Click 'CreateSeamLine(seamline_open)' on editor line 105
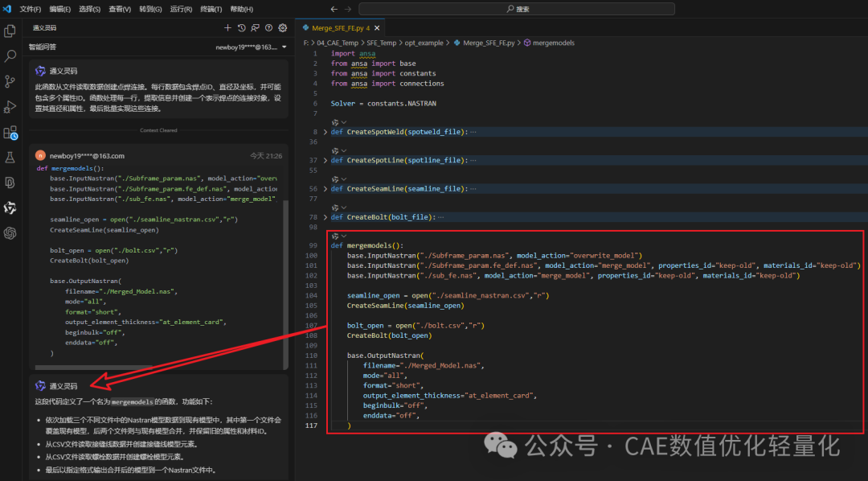The width and height of the screenshot is (868, 481). (406, 306)
